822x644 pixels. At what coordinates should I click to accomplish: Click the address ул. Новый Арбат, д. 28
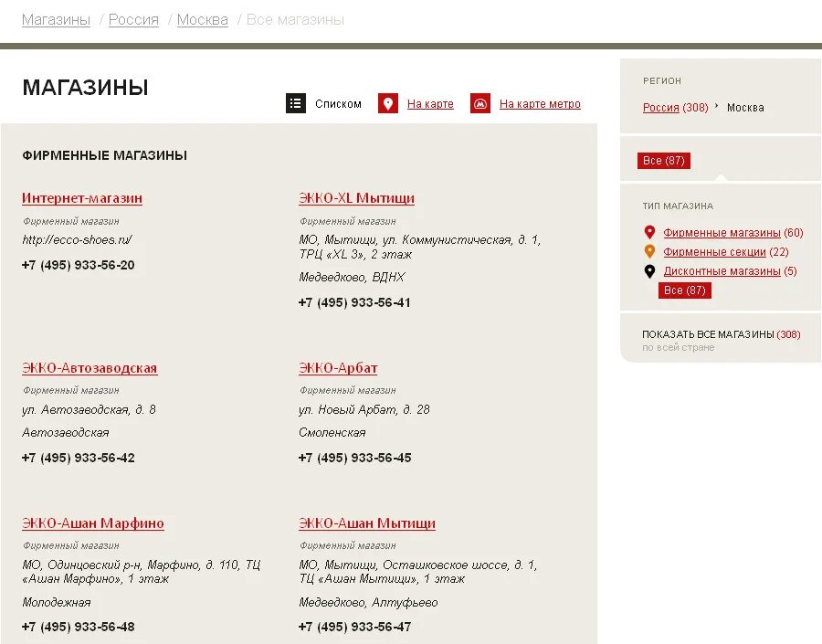(x=364, y=409)
